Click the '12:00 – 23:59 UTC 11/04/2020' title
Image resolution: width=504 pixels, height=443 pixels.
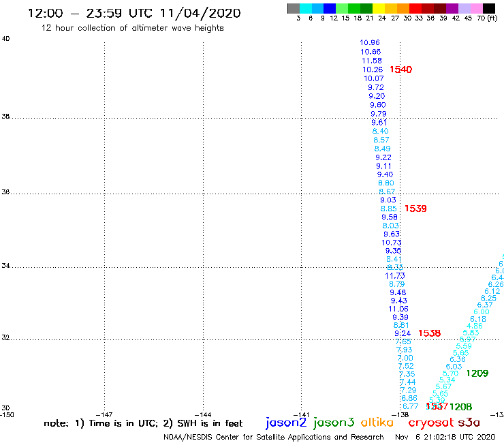[x=134, y=13]
